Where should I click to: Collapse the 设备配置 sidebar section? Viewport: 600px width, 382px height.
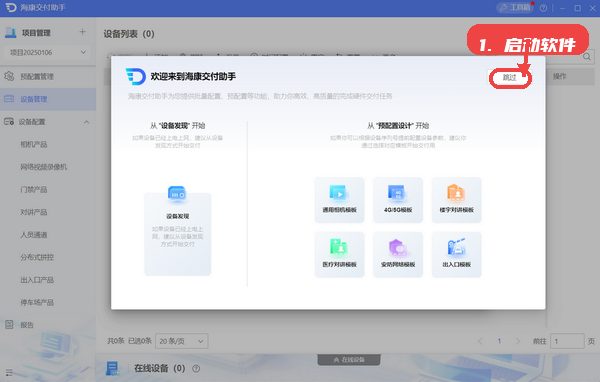[86, 122]
